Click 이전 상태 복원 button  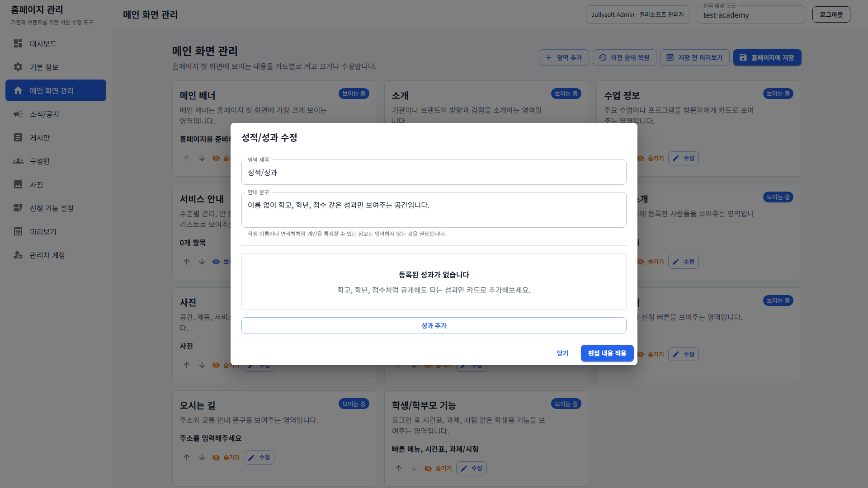(624, 57)
